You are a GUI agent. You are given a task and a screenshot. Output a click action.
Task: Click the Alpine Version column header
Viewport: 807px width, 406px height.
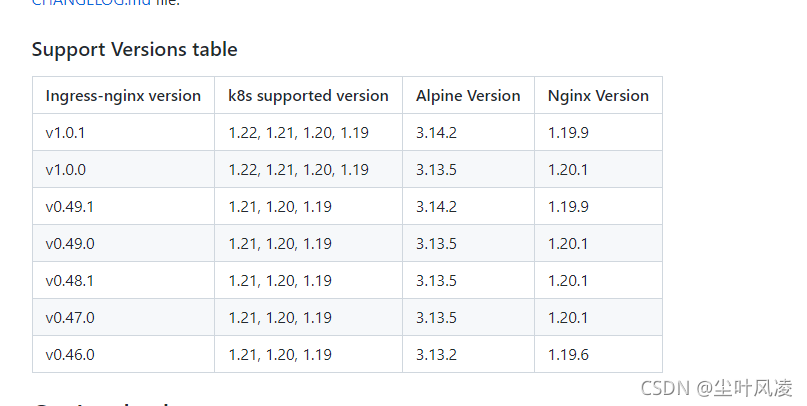tap(468, 96)
